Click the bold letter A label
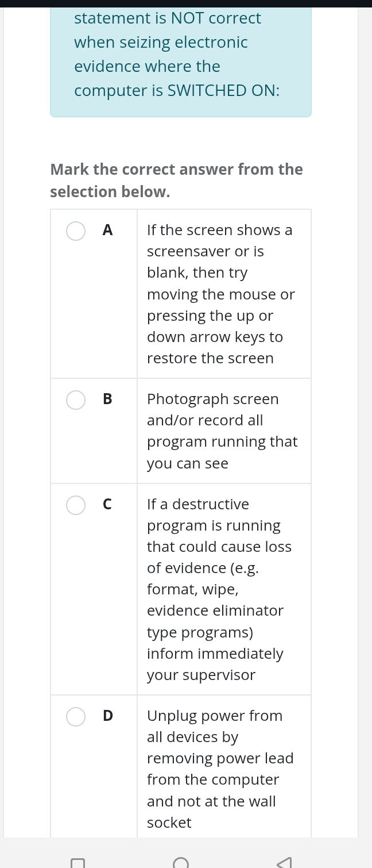The image size is (372, 868). pos(107,231)
